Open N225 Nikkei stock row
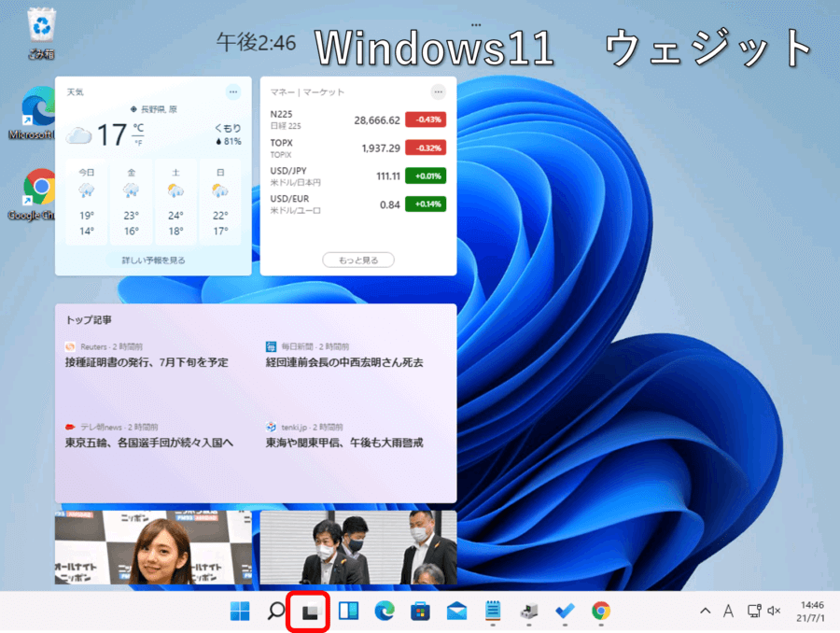The image size is (840, 633). [357, 120]
